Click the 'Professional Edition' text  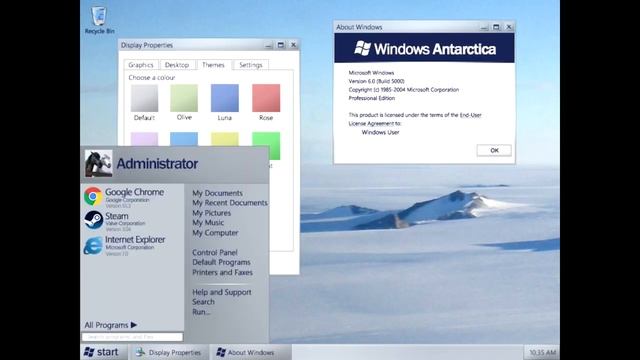[371, 98]
